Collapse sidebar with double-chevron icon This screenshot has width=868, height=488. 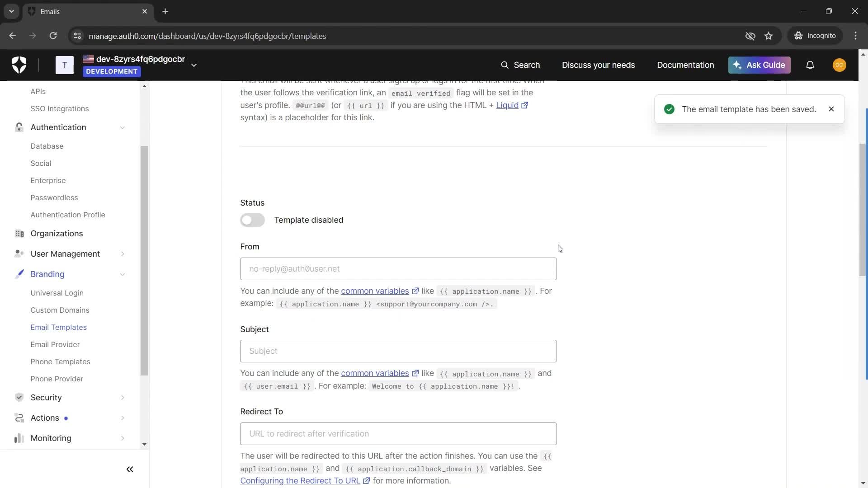pos(130,469)
